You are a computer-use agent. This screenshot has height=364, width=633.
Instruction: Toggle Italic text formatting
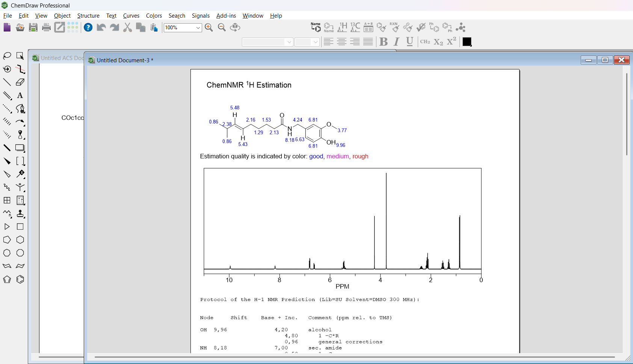397,42
